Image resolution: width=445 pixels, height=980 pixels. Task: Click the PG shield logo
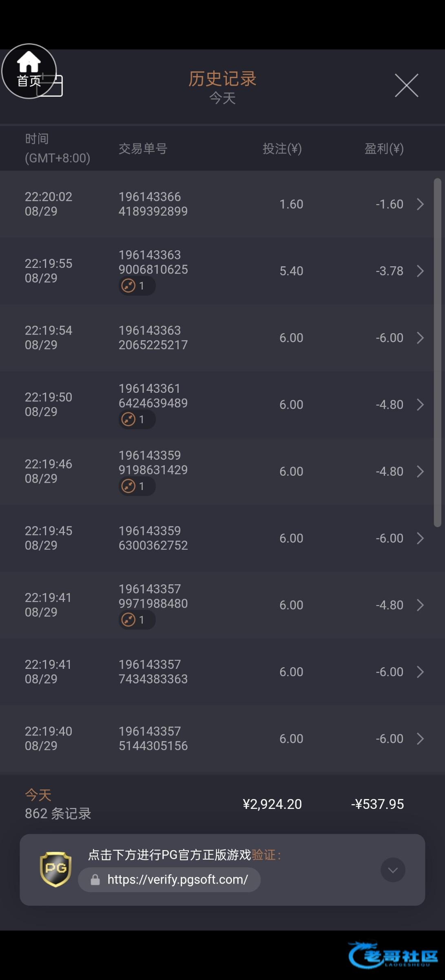55,869
